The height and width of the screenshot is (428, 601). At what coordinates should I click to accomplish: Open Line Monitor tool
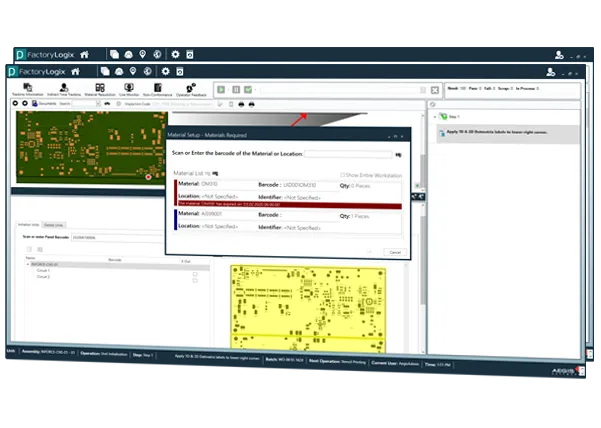(129, 90)
